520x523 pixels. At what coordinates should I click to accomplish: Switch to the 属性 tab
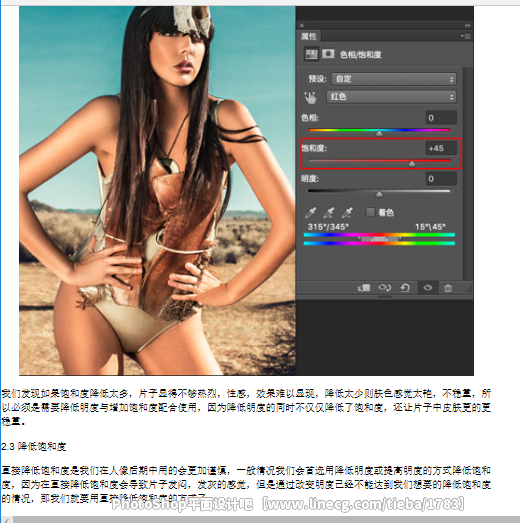point(309,36)
